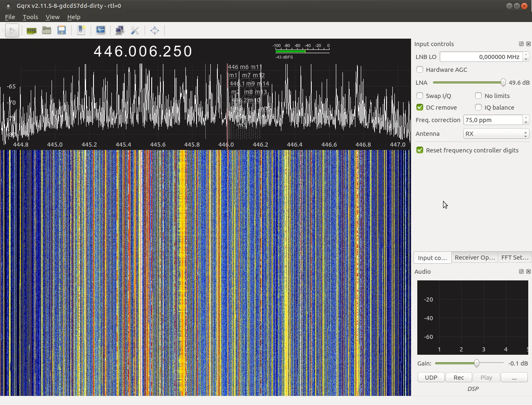Open remote control settings wrench icon

tap(135, 30)
